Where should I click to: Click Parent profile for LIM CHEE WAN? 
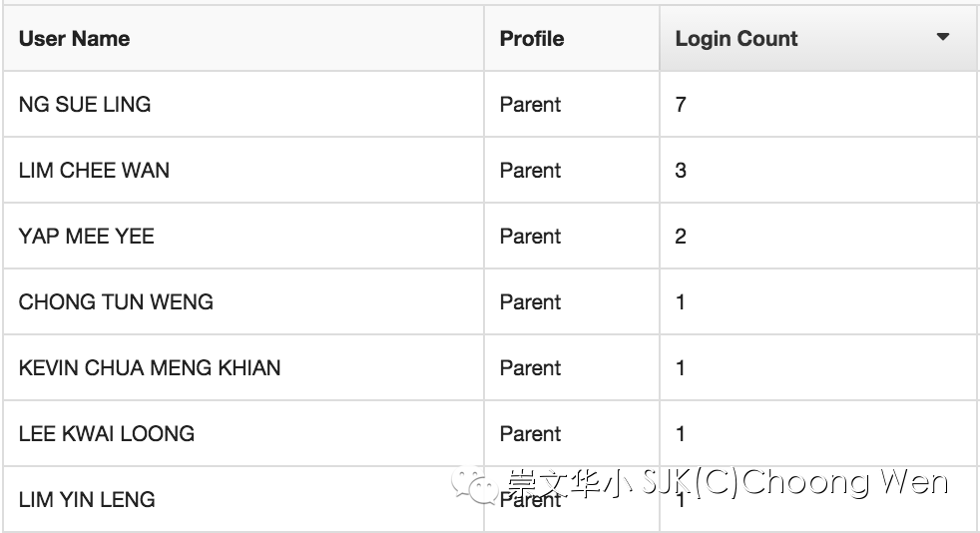point(530,170)
